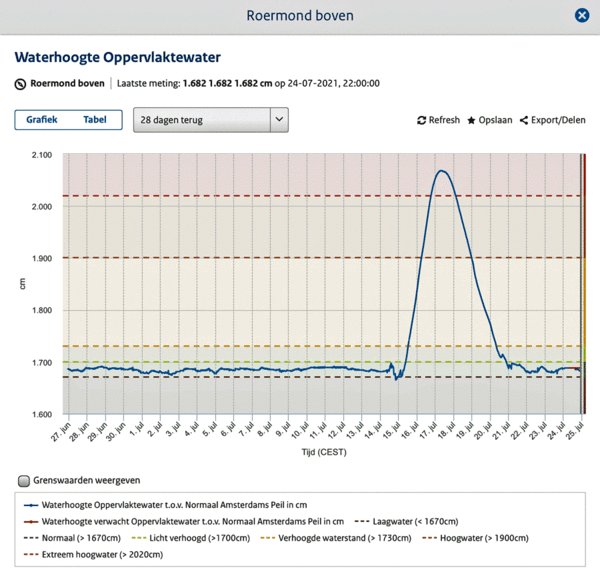Switch to the Grafiek tab

coord(42,120)
